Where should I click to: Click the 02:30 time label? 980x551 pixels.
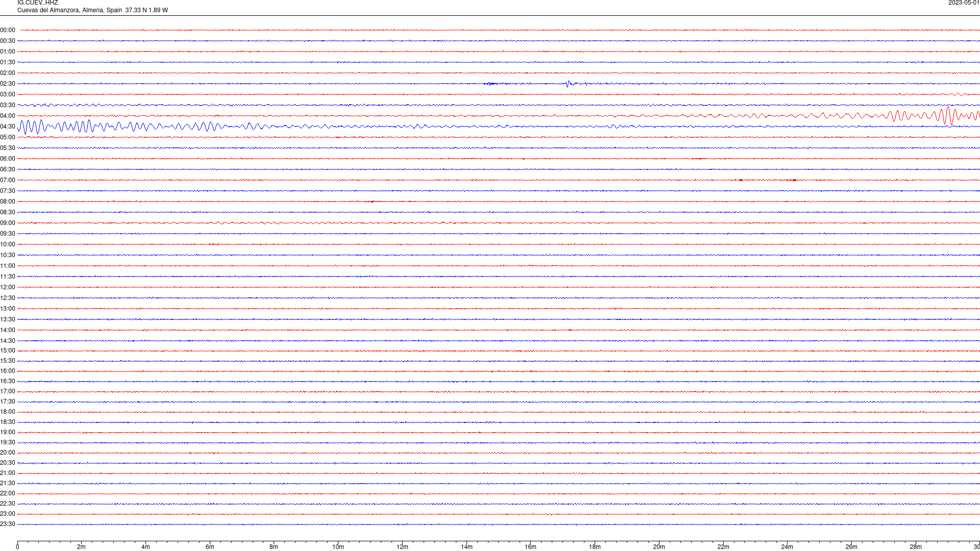[x=8, y=84]
